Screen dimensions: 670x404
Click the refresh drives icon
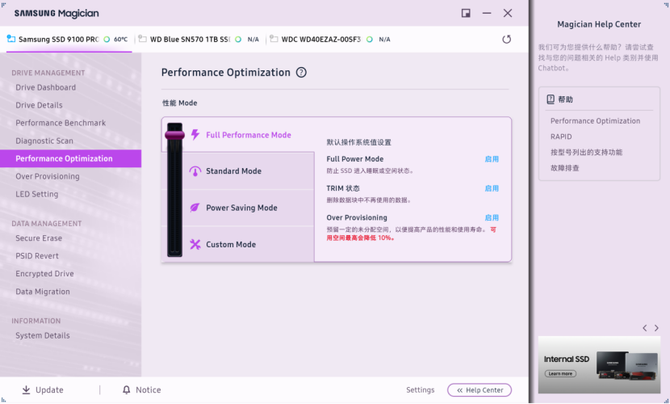point(506,39)
